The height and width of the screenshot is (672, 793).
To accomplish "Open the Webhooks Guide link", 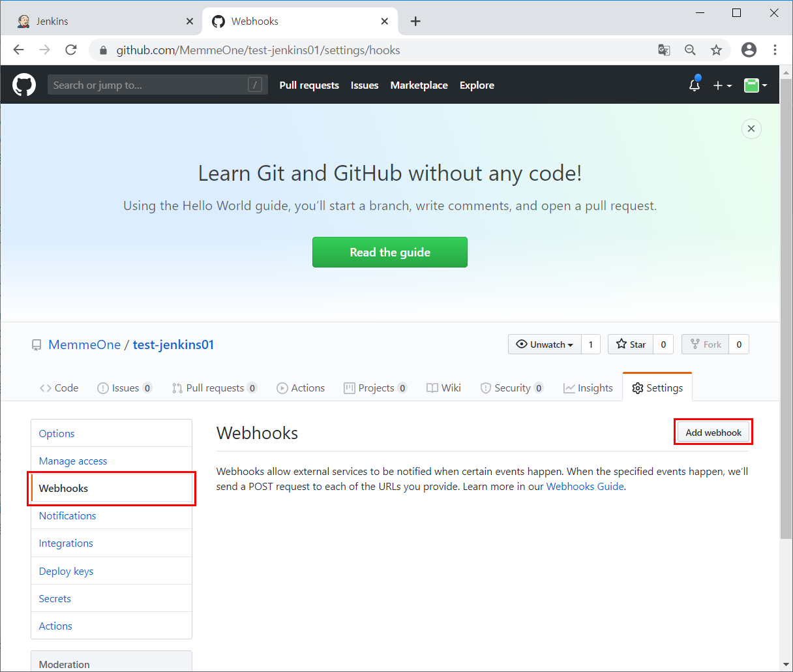I will click(x=585, y=487).
